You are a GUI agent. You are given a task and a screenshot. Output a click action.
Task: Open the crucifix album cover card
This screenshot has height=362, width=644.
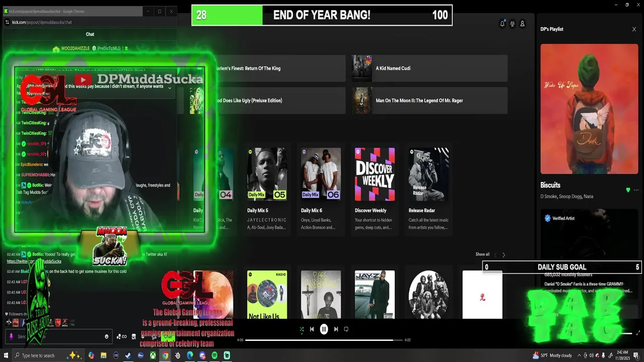point(321,295)
